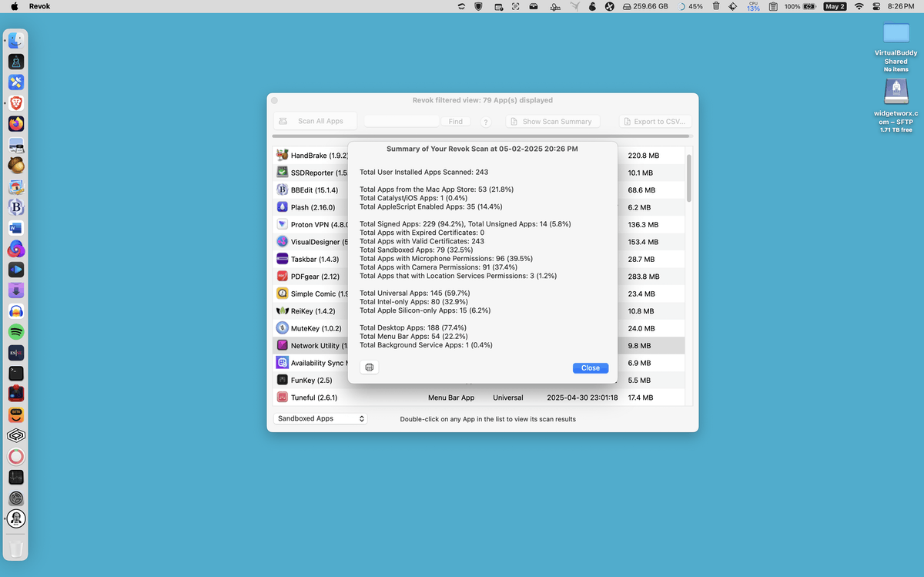Image resolution: width=924 pixels, height=577 pixels.
Task: Click the Total Menu Bar Apps: 54 line
Action: click(415, 337)
